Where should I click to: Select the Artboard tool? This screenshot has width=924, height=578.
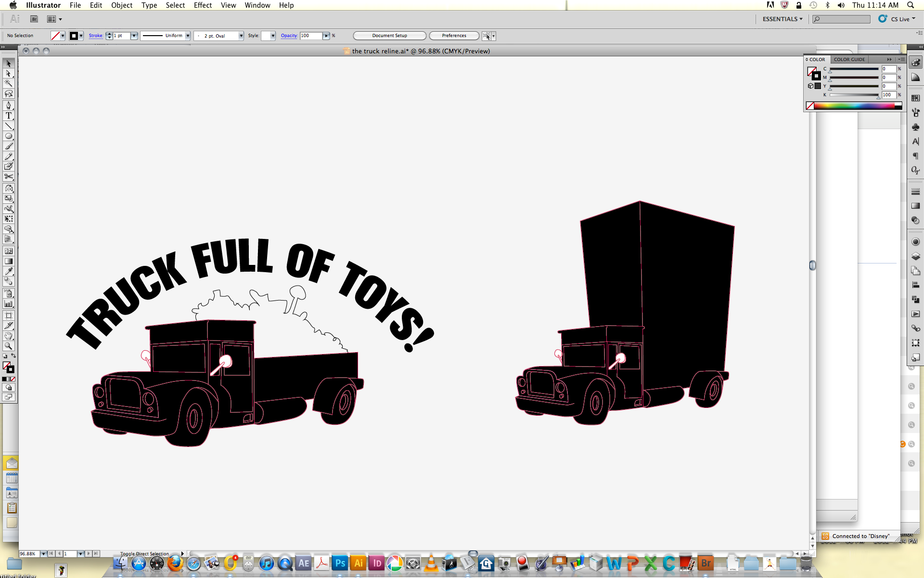[9, 315]
